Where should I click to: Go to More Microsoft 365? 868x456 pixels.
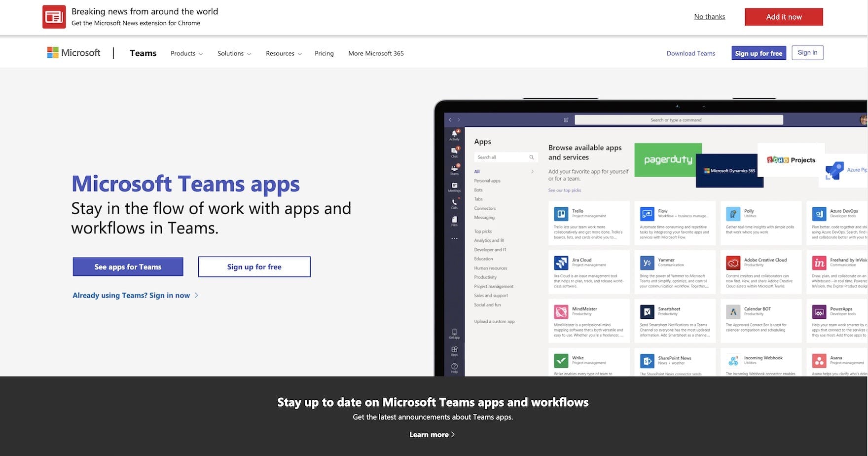[x=376, y=53]
